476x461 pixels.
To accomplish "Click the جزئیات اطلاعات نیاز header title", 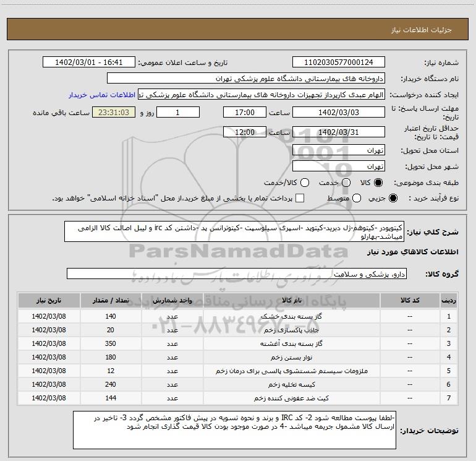I will click(422, 30).
